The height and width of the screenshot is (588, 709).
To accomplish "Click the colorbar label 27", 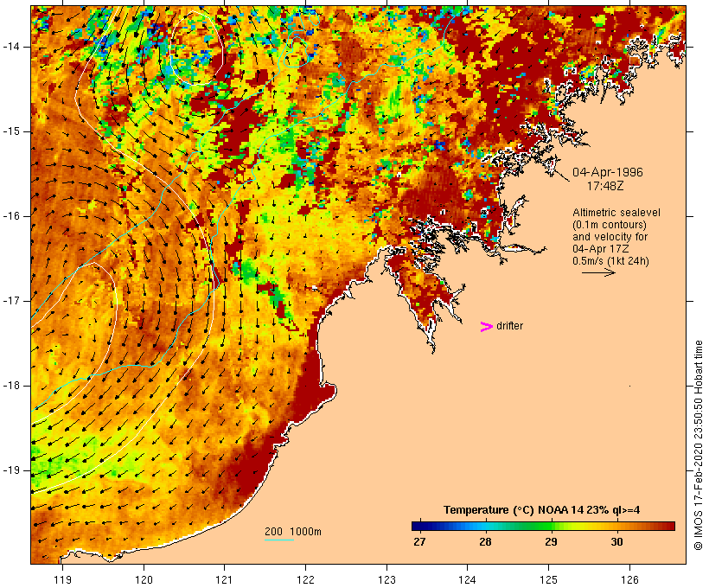I will 419,541.
